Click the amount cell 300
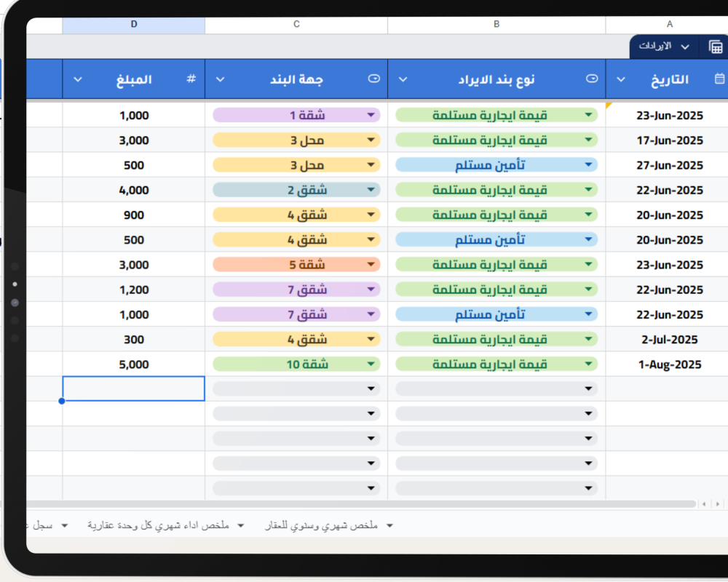 [134, 339]
